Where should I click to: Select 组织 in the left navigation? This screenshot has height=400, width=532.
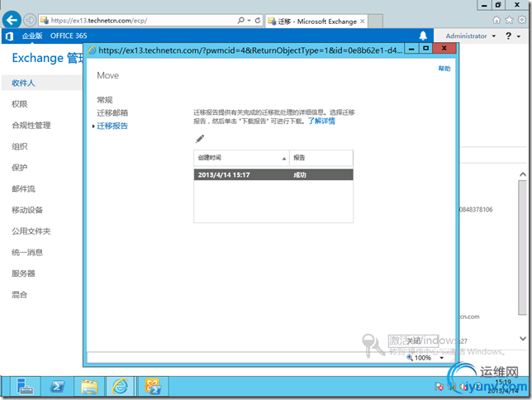coord(19,146)
